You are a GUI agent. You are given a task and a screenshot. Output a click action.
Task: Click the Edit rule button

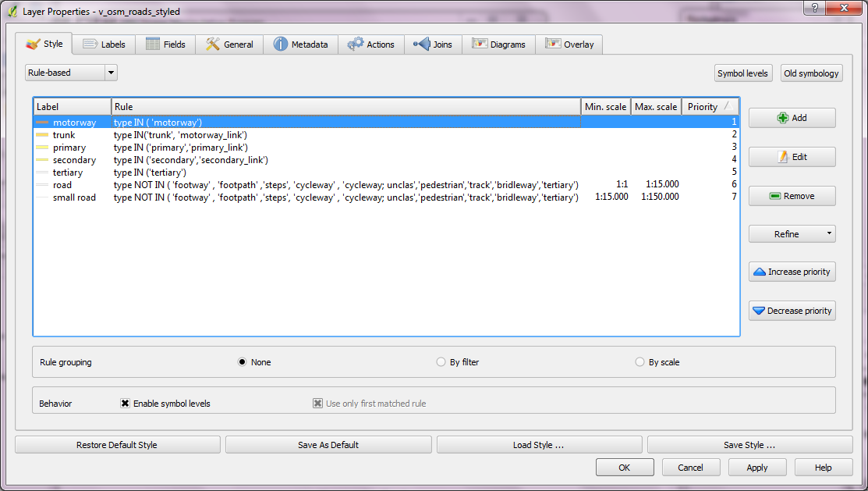point(792,157)
